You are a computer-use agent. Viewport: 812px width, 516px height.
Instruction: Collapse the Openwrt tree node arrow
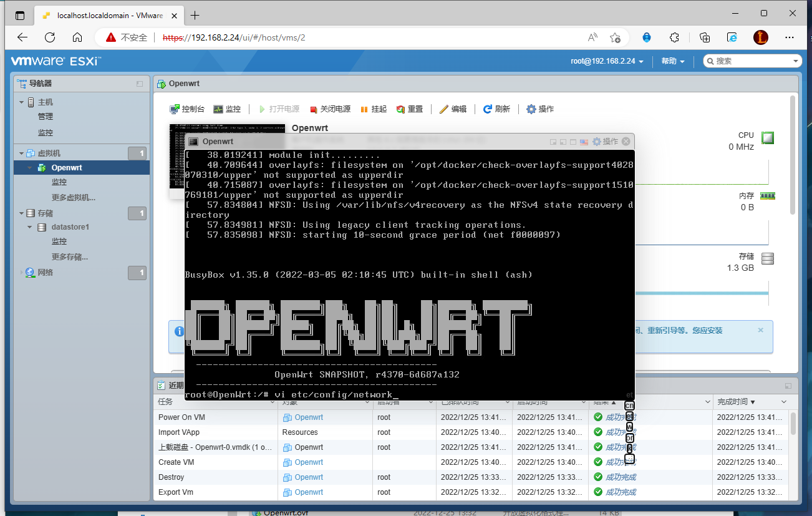(x=29, y=168)
